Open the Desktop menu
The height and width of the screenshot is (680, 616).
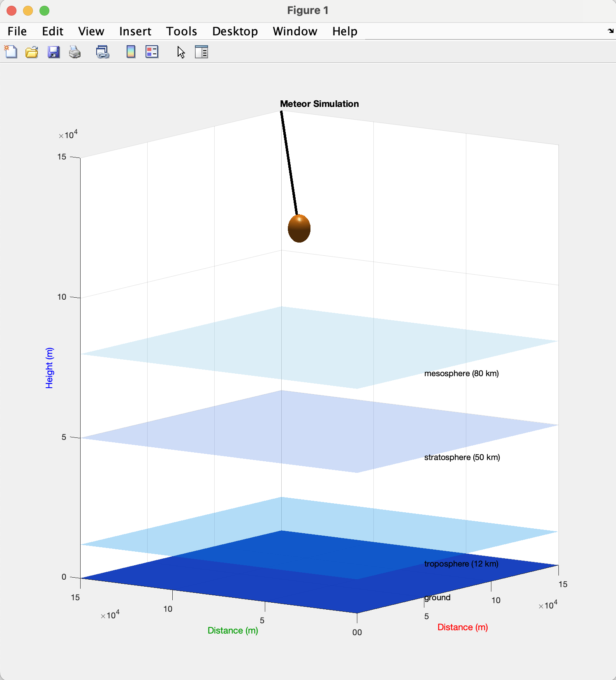(x=235, y=31)
